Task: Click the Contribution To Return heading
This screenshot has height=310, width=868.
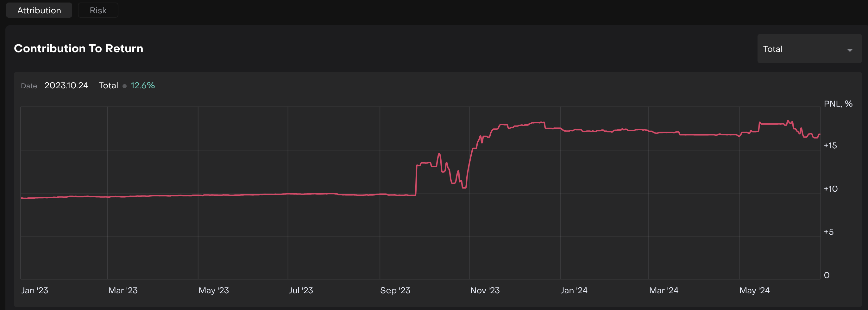Action: 79,48
